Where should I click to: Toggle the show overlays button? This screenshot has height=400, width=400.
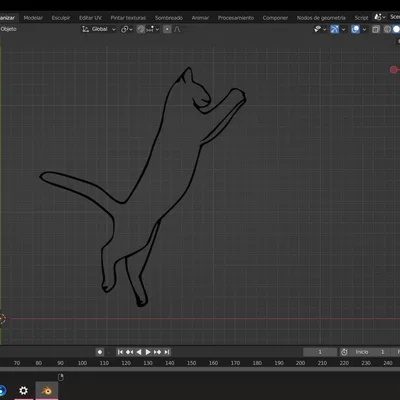point(355,29)
